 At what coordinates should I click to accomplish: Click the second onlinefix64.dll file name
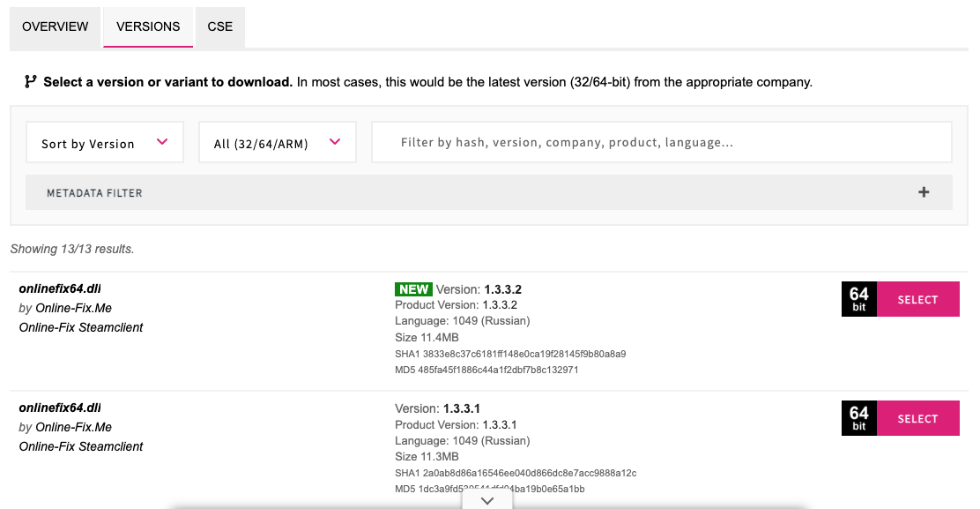(60, 408)
